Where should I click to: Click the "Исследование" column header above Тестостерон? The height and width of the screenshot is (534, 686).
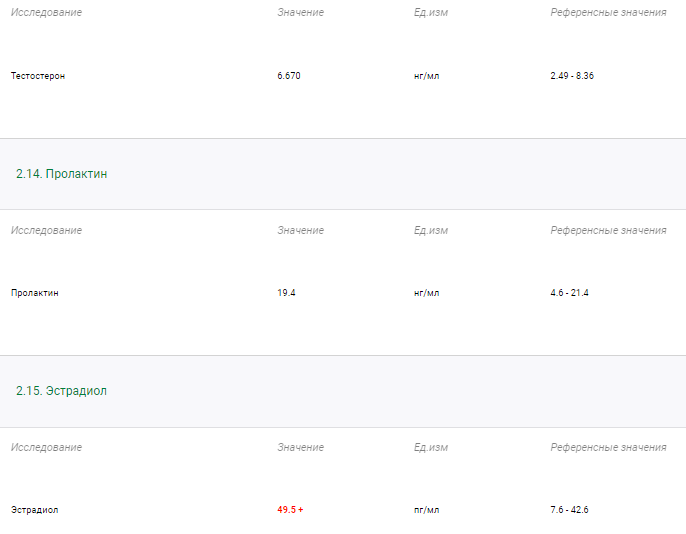(x=46, y=12)
